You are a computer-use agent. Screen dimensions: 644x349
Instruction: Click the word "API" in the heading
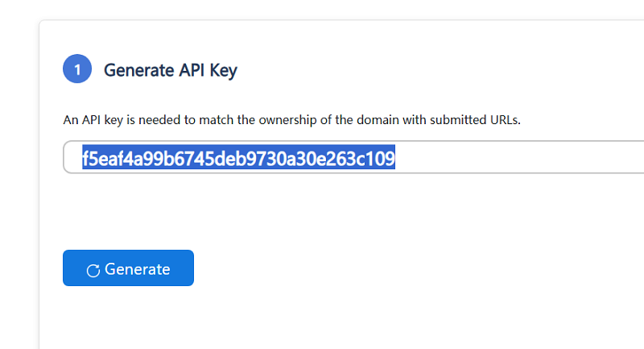pyautogui.click(x=192, y=70)
